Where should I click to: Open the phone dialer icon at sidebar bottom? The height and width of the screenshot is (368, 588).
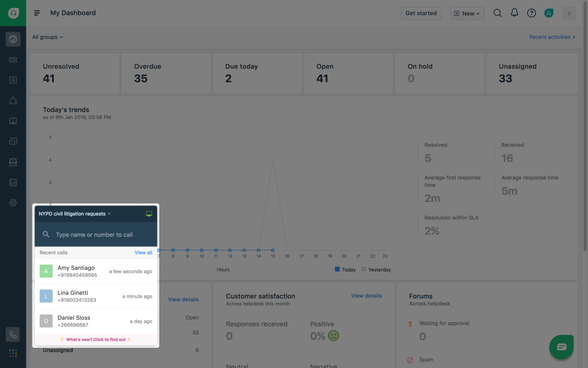click(13, 334)
